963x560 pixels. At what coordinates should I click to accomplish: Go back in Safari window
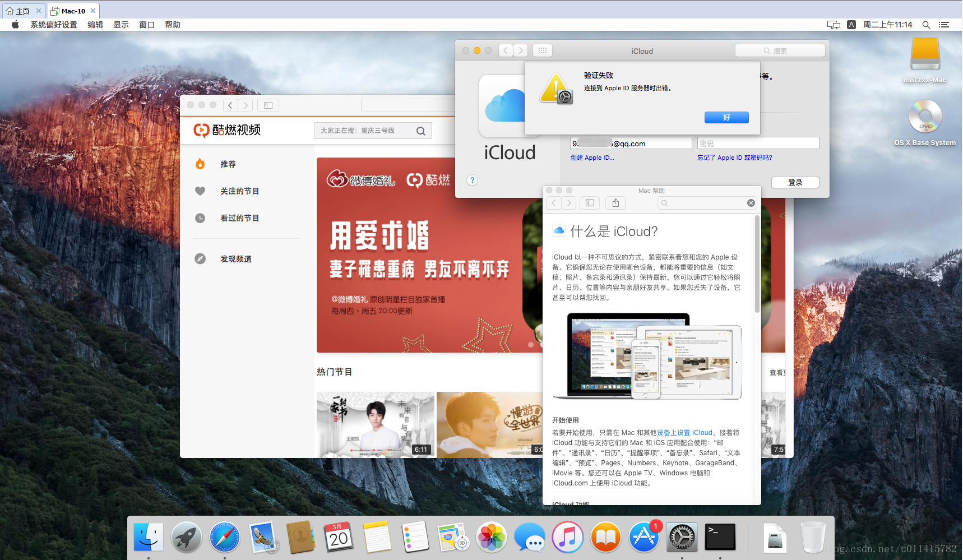(x=230, y=105)
